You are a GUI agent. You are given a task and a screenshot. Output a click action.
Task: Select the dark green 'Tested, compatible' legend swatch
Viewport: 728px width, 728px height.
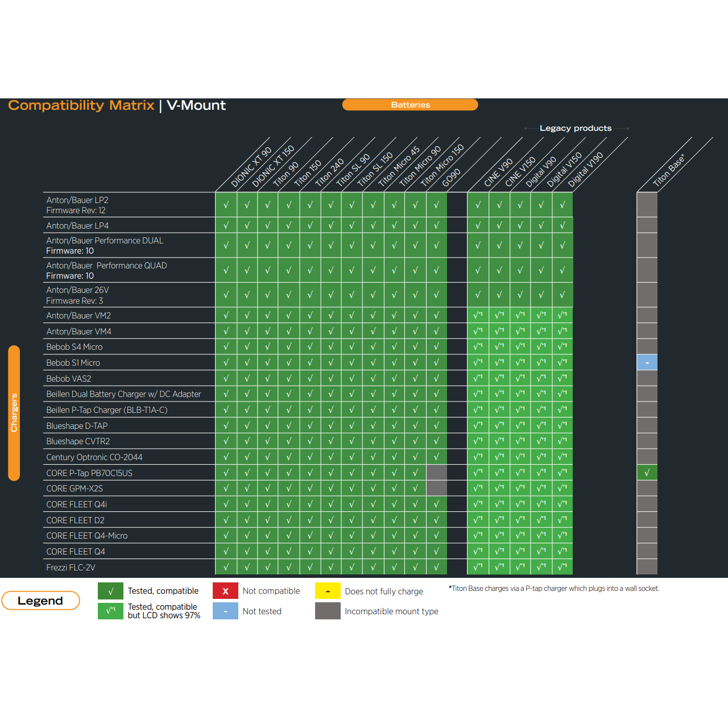pyautogui.click(x=110, y=591)
